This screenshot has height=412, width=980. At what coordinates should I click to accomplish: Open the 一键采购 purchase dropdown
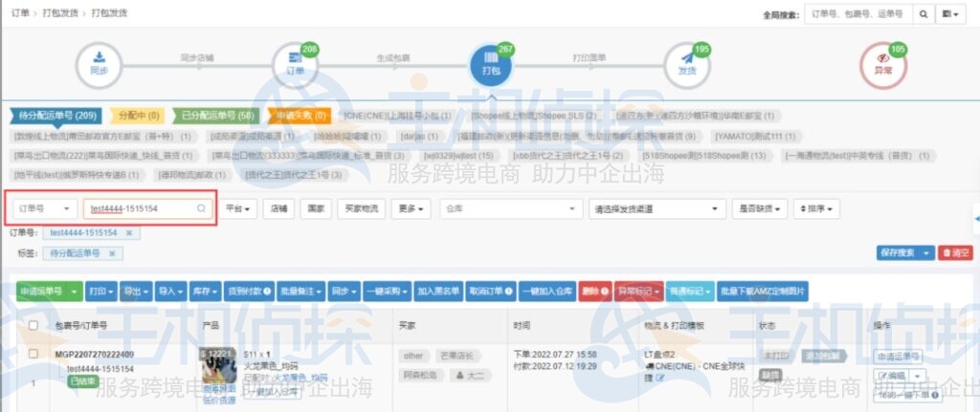[x=387, y=291]
